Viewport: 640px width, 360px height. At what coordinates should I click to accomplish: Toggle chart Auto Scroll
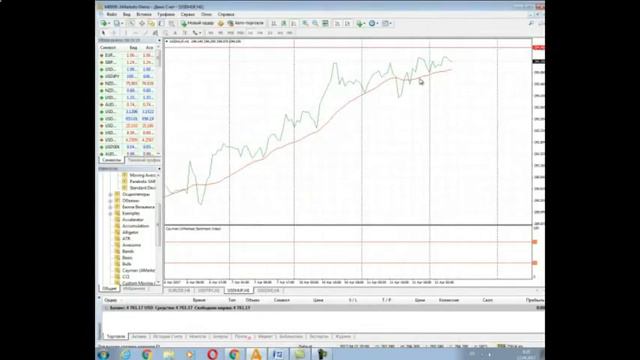[x=337, y=23]
